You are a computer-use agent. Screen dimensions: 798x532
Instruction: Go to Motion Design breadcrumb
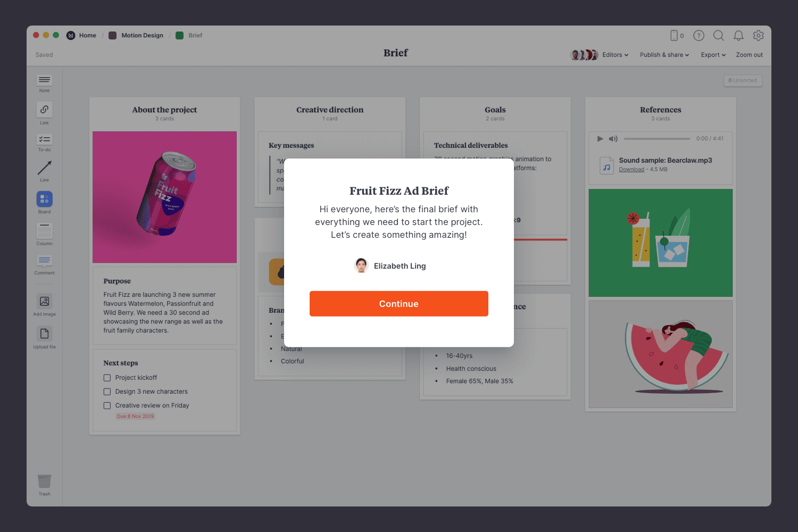142,36
